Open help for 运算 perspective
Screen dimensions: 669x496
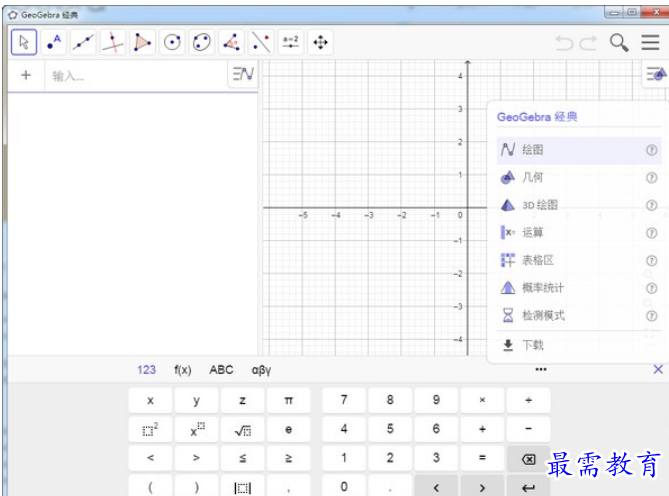(x=651, y=233)
